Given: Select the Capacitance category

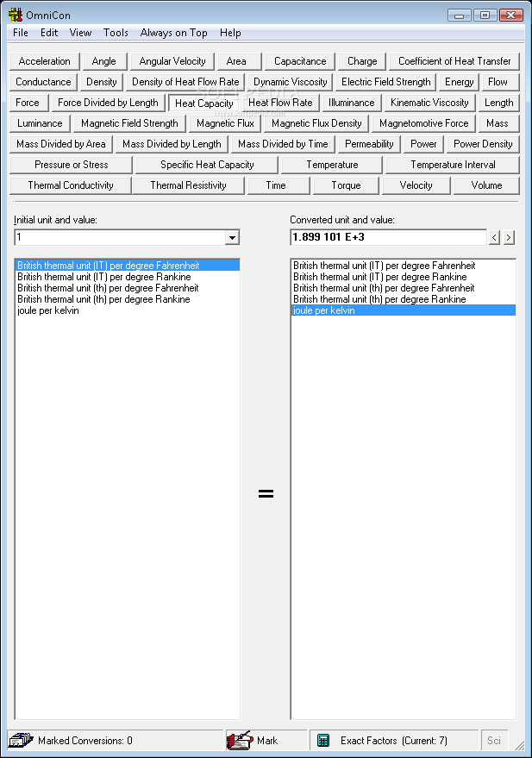Looking at the screenshot, I should click(x=300, y=61).
